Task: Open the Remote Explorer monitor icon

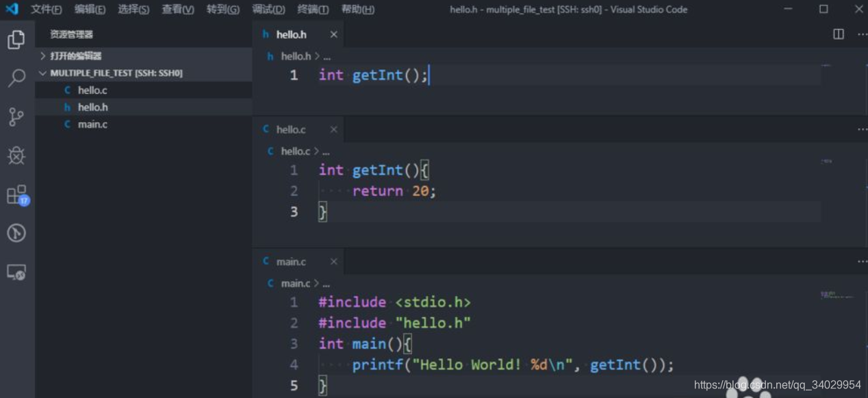Action: click(16, 272)
